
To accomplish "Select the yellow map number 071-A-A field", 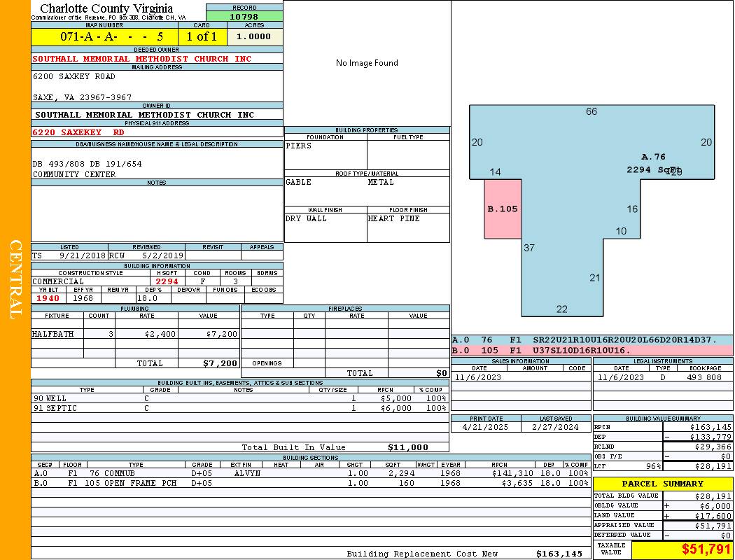I will (x=104, y=36).
